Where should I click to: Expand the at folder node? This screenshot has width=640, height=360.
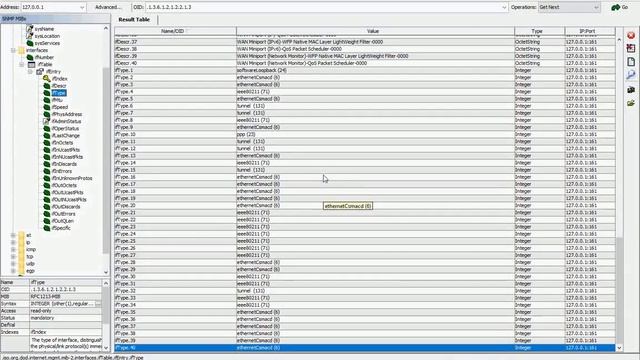(x=13, y=235)
